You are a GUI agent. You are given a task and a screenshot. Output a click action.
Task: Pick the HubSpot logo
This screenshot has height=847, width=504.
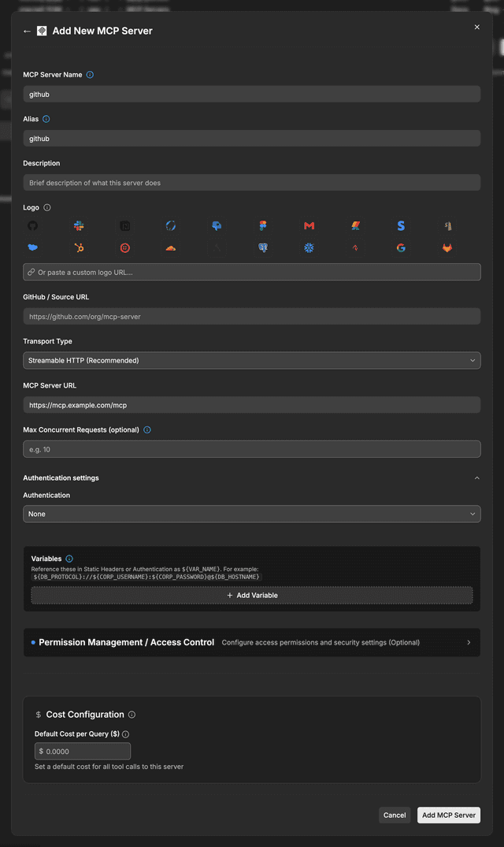[x=79, y=248]
